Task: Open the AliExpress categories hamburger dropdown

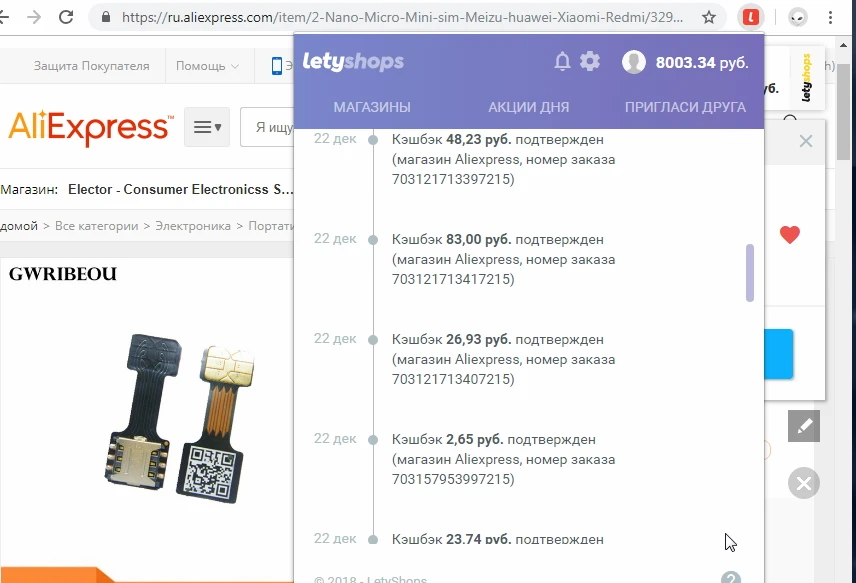Action: 207,127
